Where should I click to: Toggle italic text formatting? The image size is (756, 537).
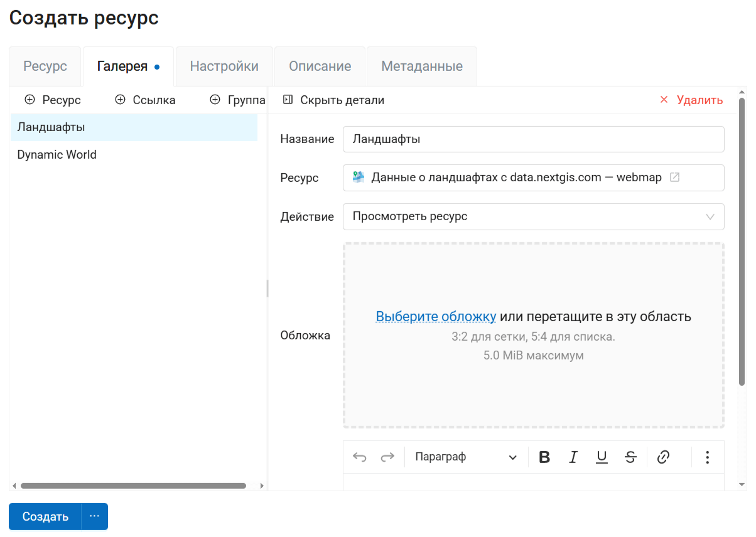(573, 457)
